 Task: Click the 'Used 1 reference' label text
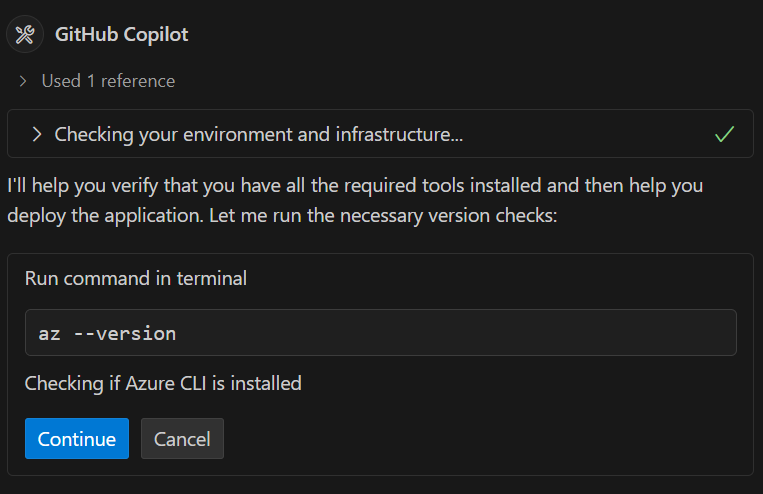pyautogui.click(x=108, y=81)
